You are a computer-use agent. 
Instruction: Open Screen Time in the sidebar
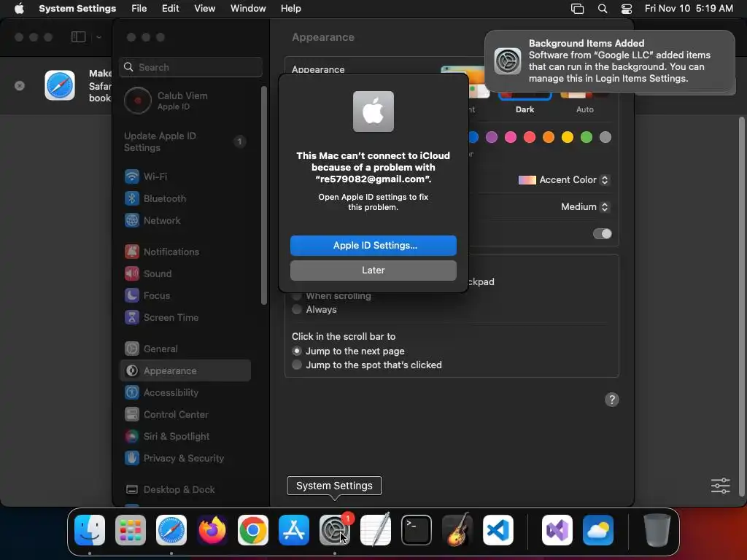click(185, 318)
